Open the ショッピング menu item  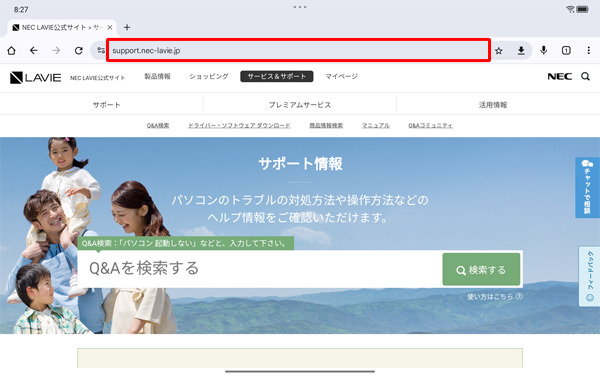pos(209,77)
